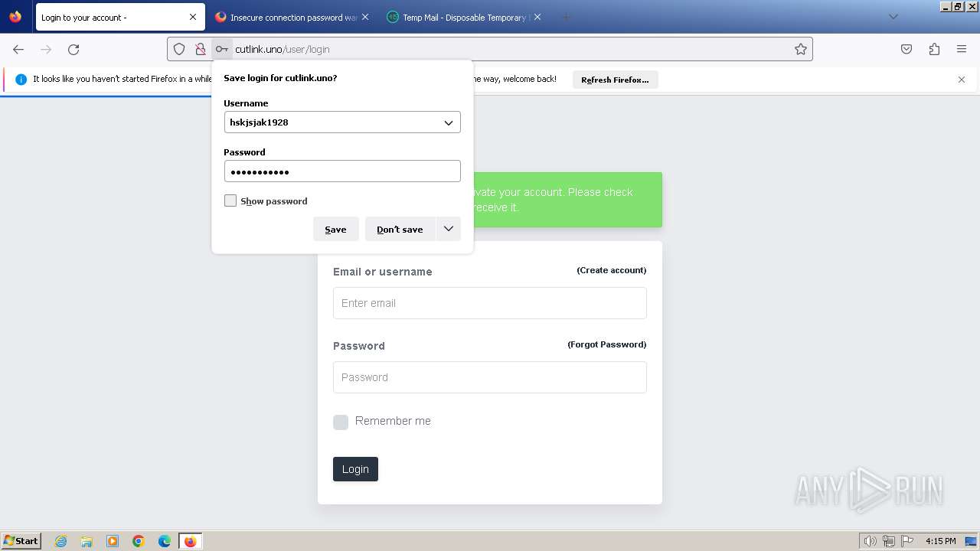Save the login for cutlink.uno

[335, 229]
